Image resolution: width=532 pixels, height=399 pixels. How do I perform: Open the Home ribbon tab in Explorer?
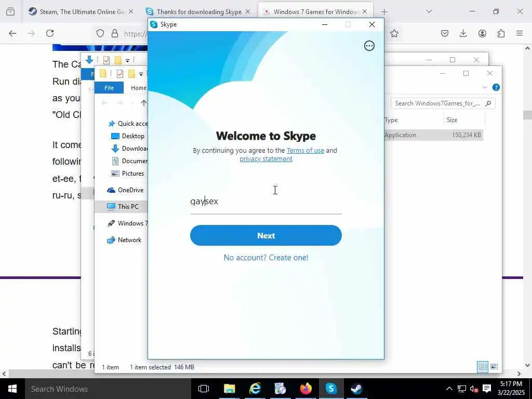click(x=138, y=87)
